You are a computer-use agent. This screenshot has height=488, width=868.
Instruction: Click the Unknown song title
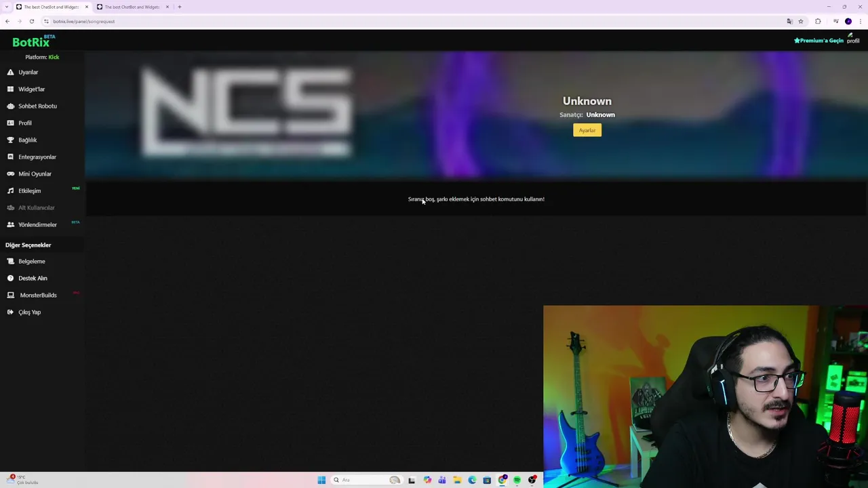(x=587, y=101)
